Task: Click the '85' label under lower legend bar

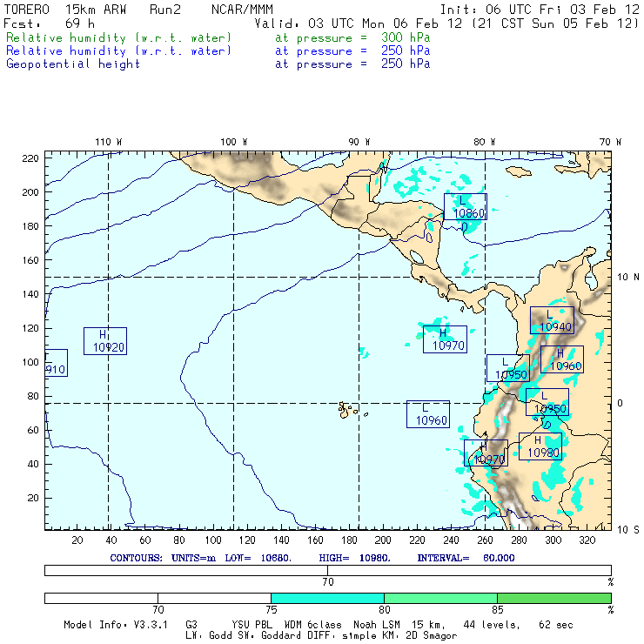Action: 498,609
